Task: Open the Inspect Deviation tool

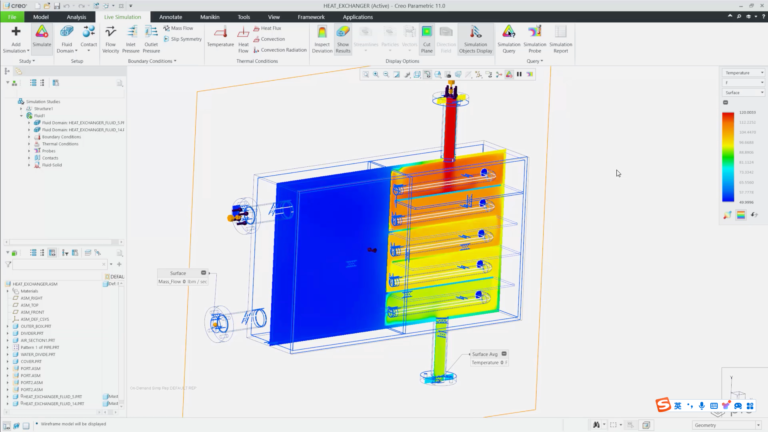Action: tap(322, 39)
